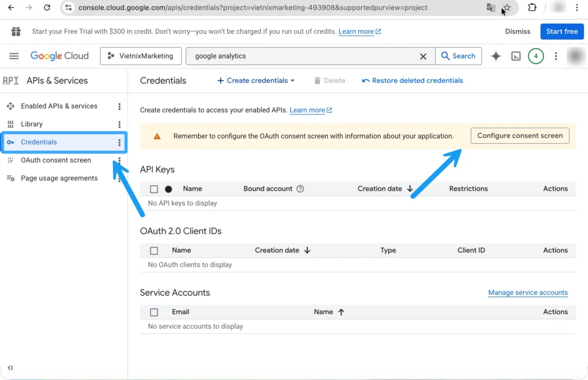Viewport: 588px width, 380px height.
Task: Open the browser extensions puzzle icon
Action: tap(532, 7)
